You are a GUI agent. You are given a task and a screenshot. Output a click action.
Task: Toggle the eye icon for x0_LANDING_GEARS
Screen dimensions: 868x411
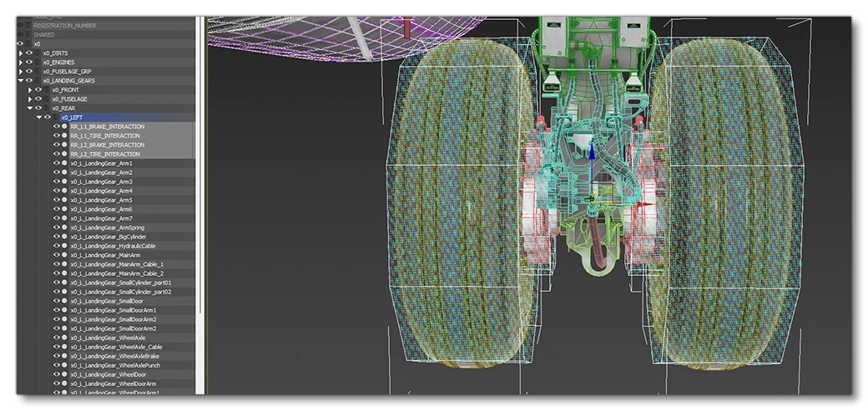[28, 81]
